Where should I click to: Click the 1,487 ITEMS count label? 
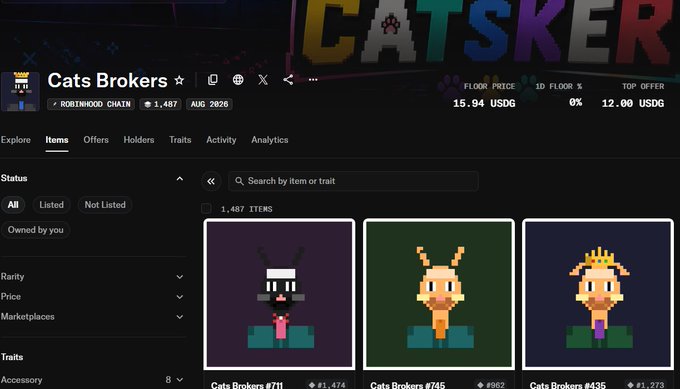pyautogui.click(x=246, y=209)
